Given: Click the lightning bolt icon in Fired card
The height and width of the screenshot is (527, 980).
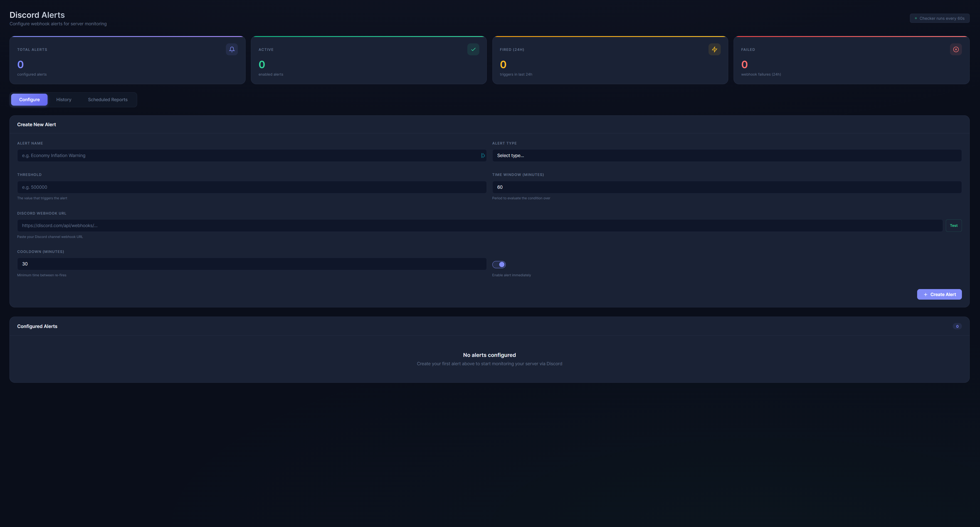Looking at the screenshot, I should coord(714,49).
